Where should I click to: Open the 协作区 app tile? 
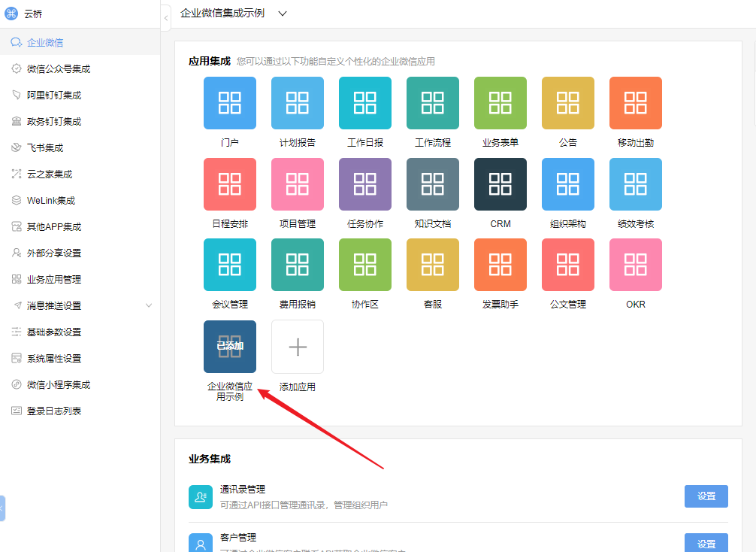tap(365, 265)
